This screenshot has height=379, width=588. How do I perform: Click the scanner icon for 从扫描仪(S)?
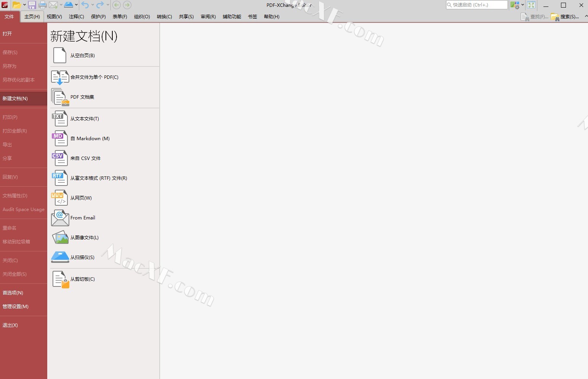click(60, 257)
